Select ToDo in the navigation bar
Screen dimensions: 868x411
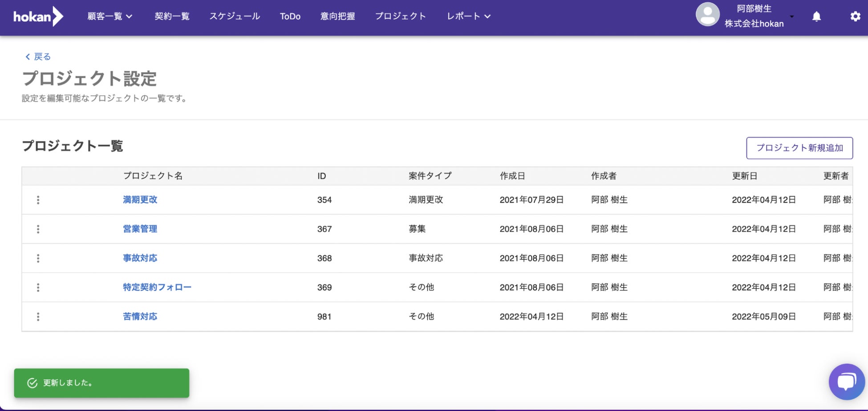tap(290, 16)
